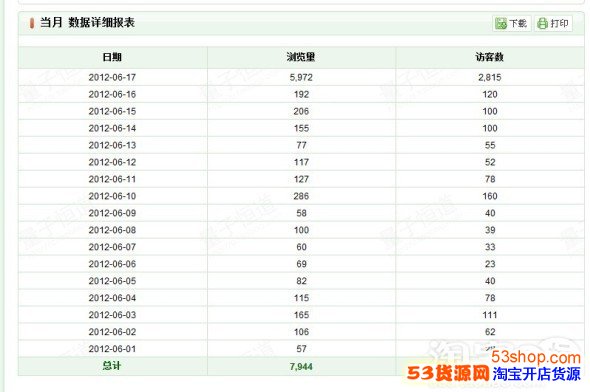Click the printer icon
The image size is (590, 392).
coord(542,23)
